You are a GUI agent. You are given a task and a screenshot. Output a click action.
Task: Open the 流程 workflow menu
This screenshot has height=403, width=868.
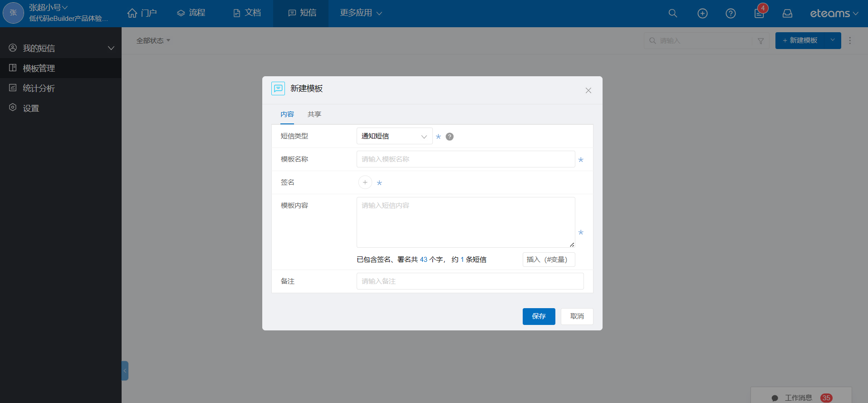pos(191,13)
